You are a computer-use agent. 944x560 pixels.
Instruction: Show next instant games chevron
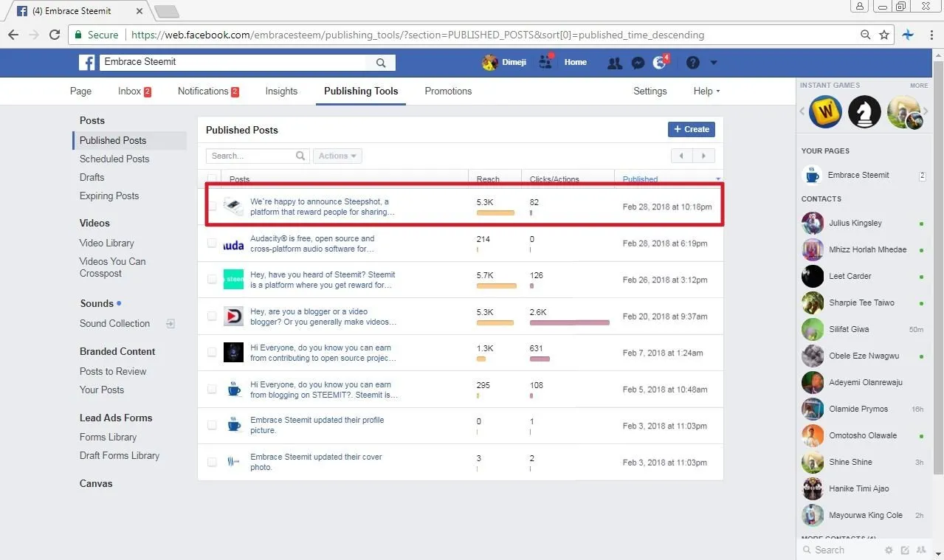[926, 112]
